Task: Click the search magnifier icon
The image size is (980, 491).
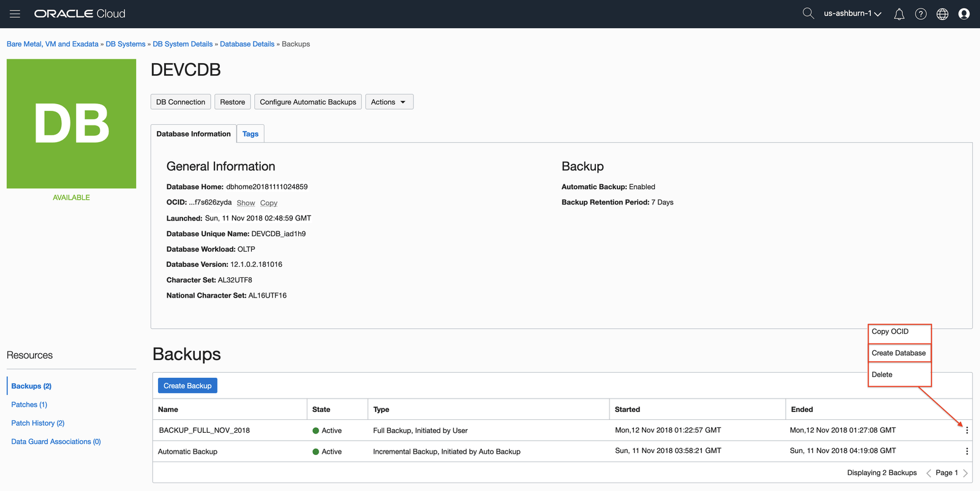Action: 808,13
